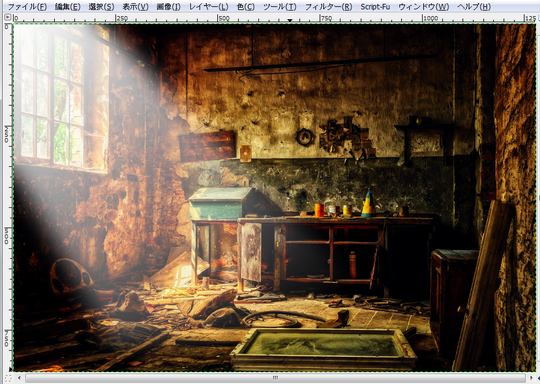The image size is (540, 384).
Task: Click the horizontal scrollbar left arrow
Action: pos(19,378)
